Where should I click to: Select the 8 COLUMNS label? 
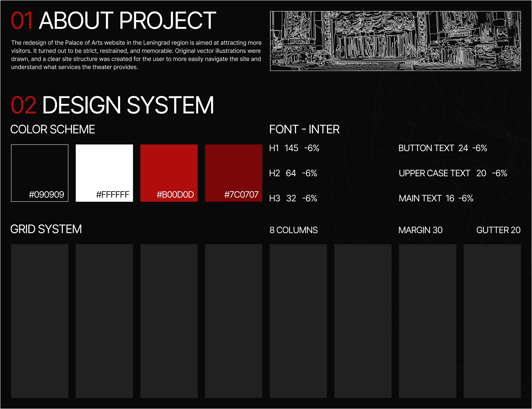294,230
